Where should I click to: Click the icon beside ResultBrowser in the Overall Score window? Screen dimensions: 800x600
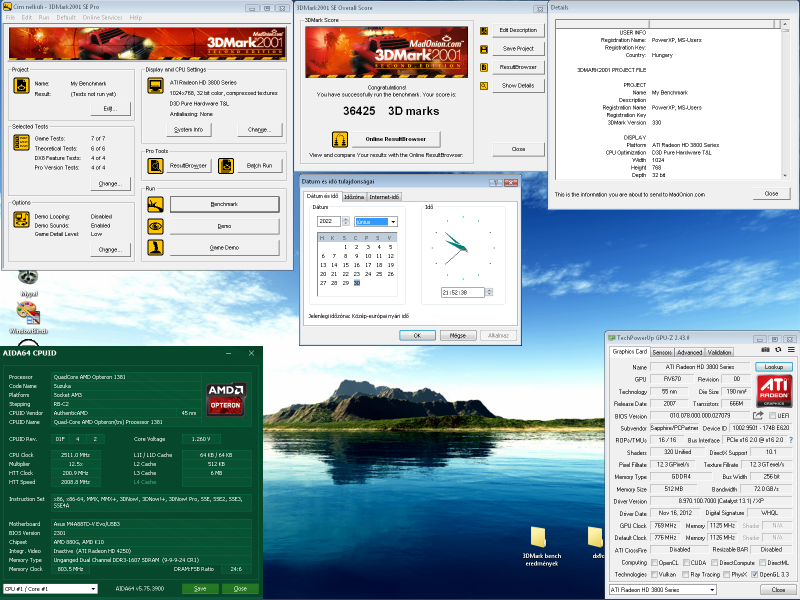pyautogui.click(x=484, y=67)
